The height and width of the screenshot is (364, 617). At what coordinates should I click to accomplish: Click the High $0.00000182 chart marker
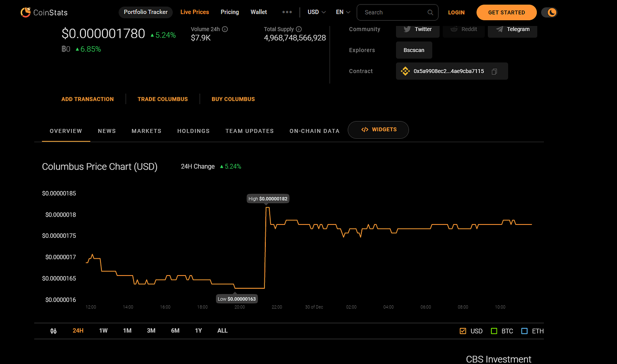click(x=268, y=199)
